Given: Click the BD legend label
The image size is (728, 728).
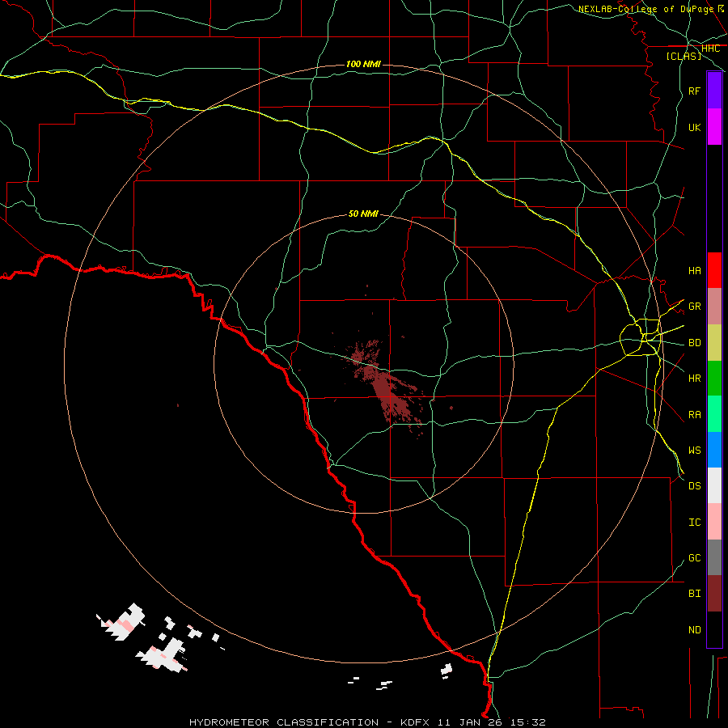Looking at the screenshot, I should pyautogui.click(x=695, y=343).
